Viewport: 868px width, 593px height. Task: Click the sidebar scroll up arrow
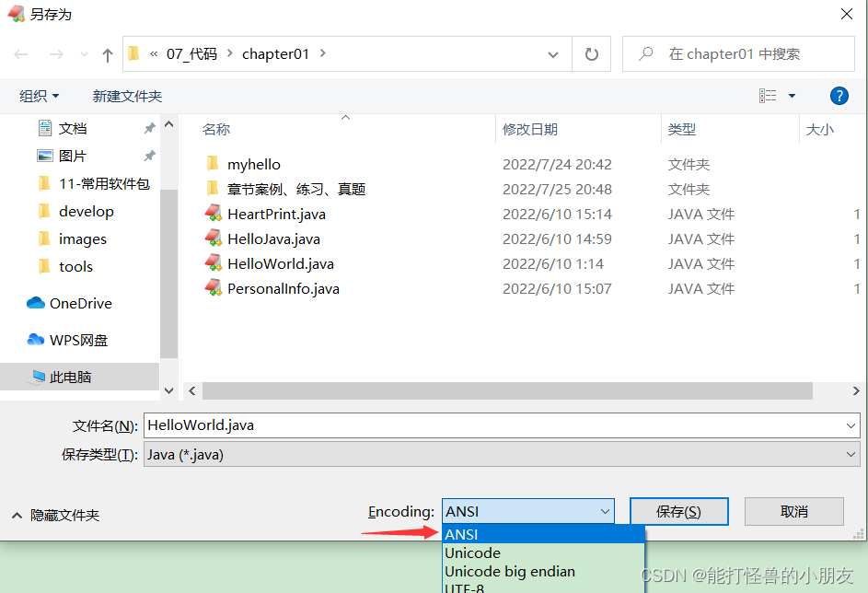169,124
